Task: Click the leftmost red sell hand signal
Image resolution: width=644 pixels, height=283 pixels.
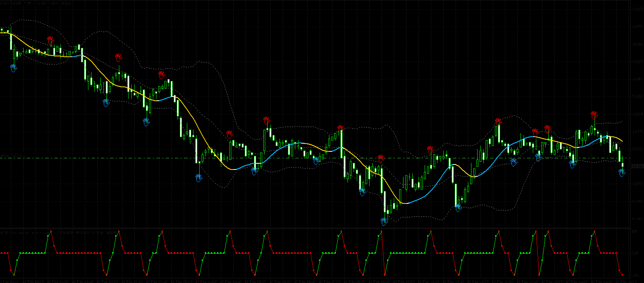Action: pos(51,40)
